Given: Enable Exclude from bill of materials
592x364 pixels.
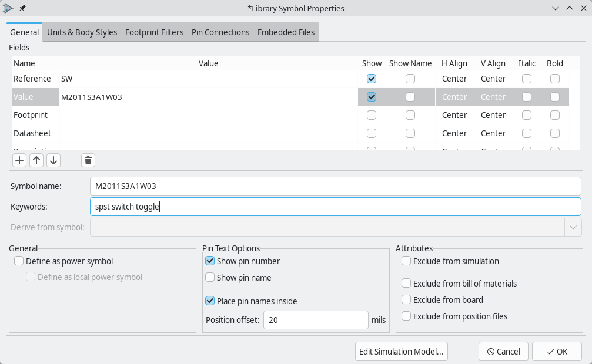Looking at the screenshot, I should click(406, 284).
